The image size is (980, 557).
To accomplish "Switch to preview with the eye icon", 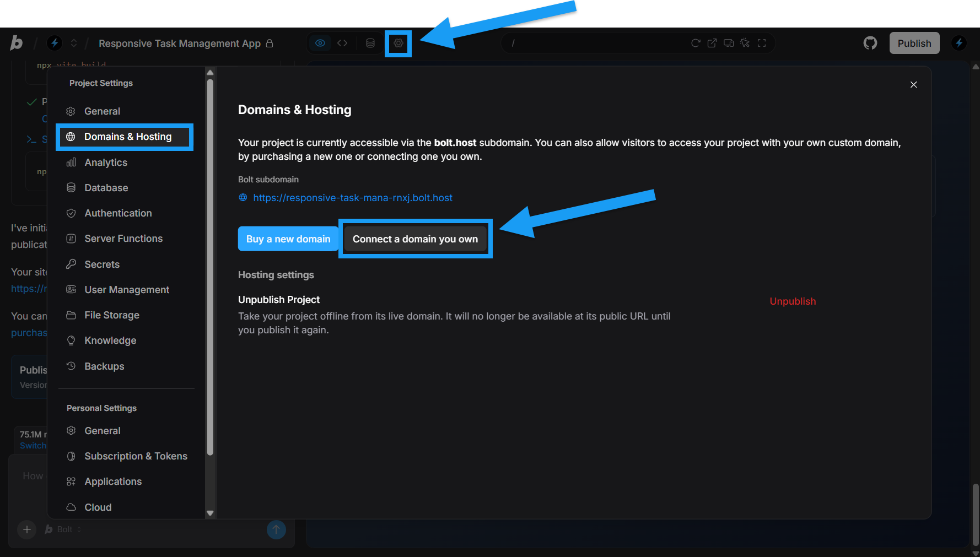I will pos(320,43).
